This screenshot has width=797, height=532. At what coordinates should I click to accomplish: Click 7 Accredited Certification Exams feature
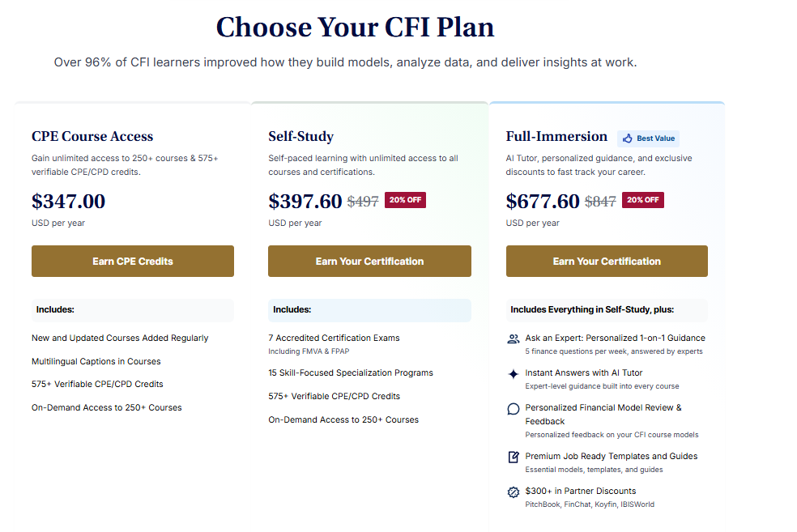(334, 338)
